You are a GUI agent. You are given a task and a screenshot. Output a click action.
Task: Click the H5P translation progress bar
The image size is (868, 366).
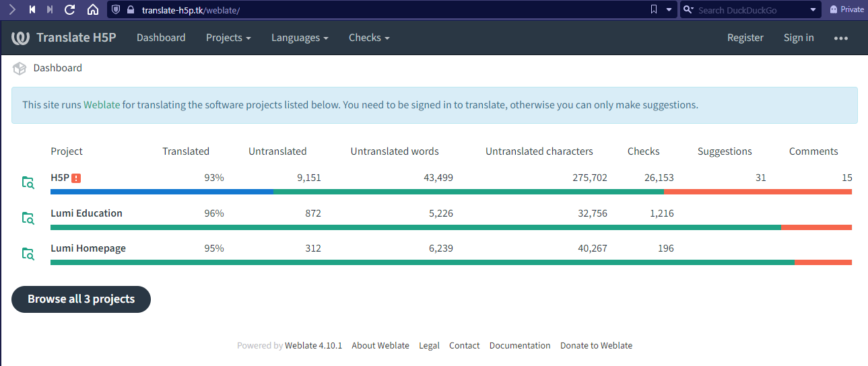[451, 192]
